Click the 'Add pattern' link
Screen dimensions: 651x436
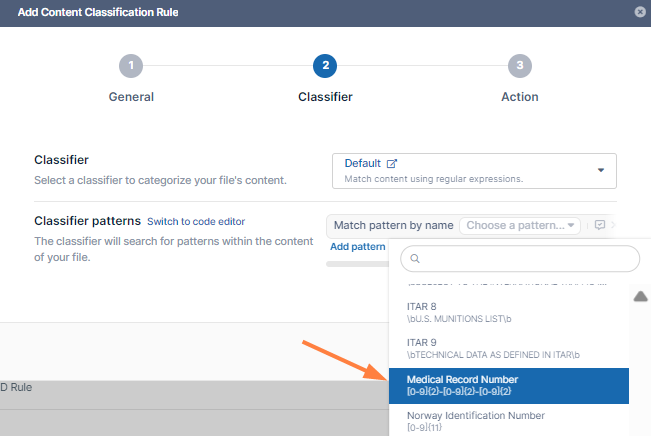pos(357,247)
